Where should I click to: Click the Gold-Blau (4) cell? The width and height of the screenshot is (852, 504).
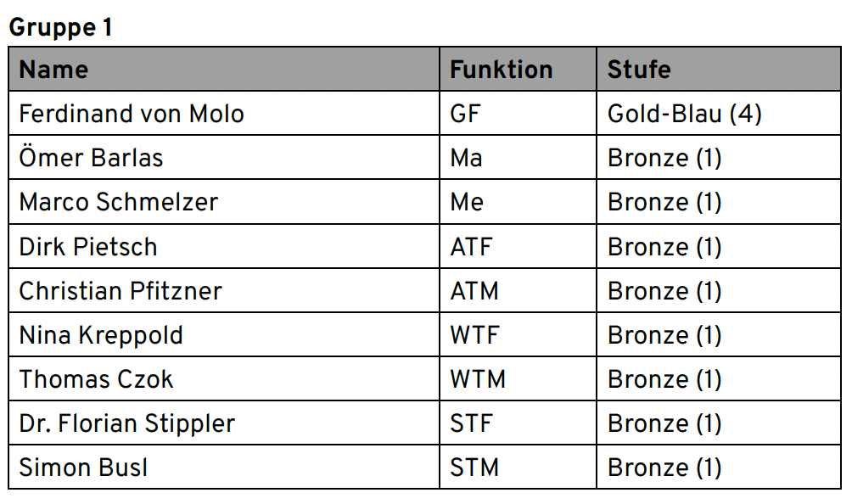684,114
